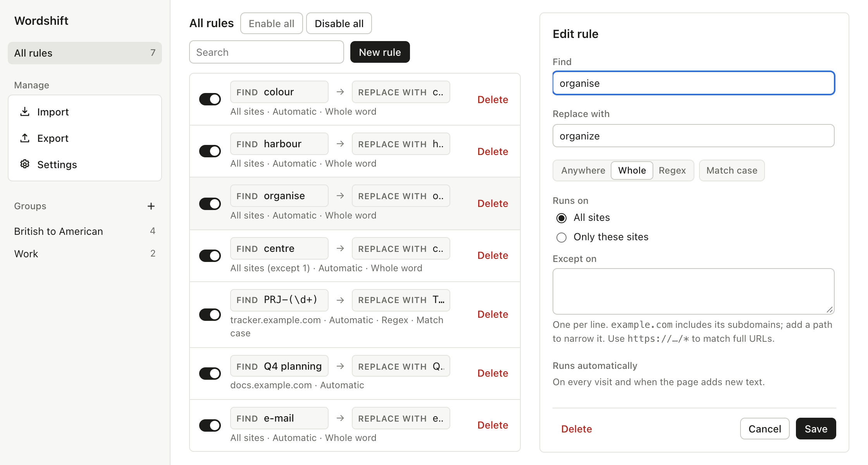Click the FIND Q4 planning chip
The height and width of the screenshot is (465, 868).
279,366
